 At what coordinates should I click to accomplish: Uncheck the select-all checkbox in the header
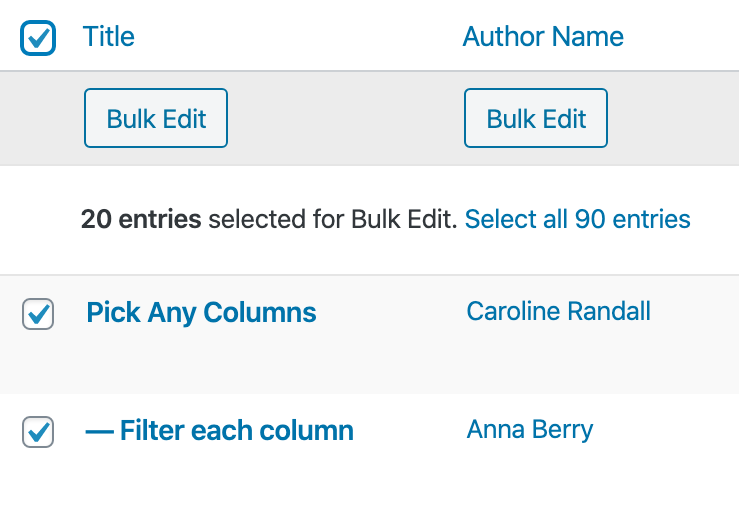38,38
